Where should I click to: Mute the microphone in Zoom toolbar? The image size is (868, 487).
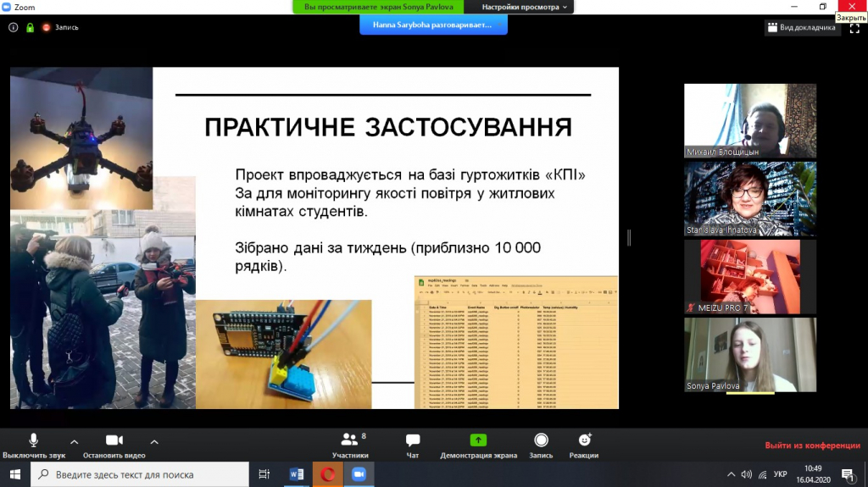(34, 445)
